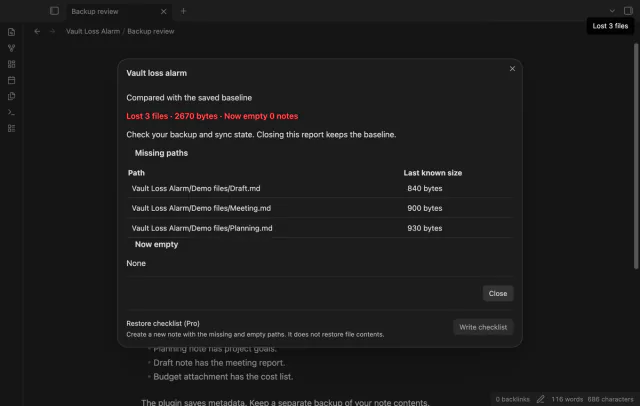
Task: Click the 0 backlinks status item
Action: point(512,399)
